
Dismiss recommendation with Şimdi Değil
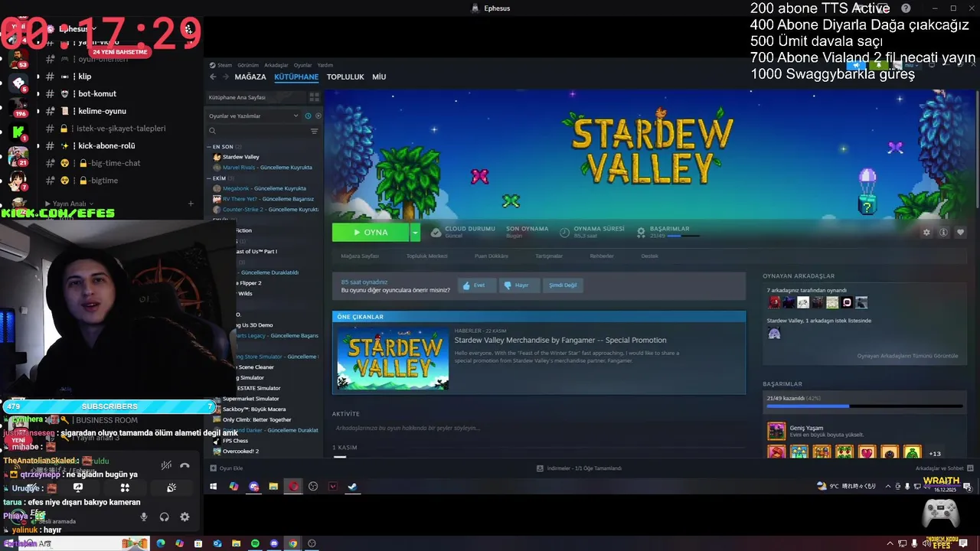(x=563, y=285)
